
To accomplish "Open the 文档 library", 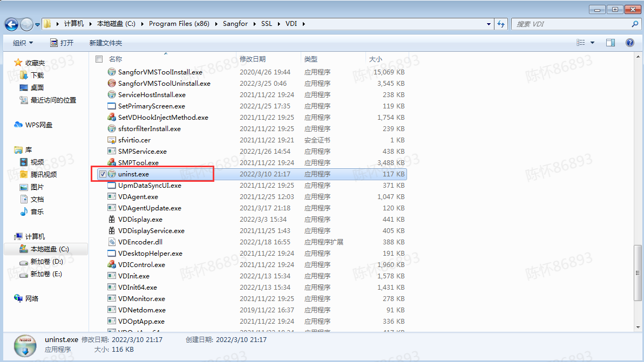I will [32, 199].
